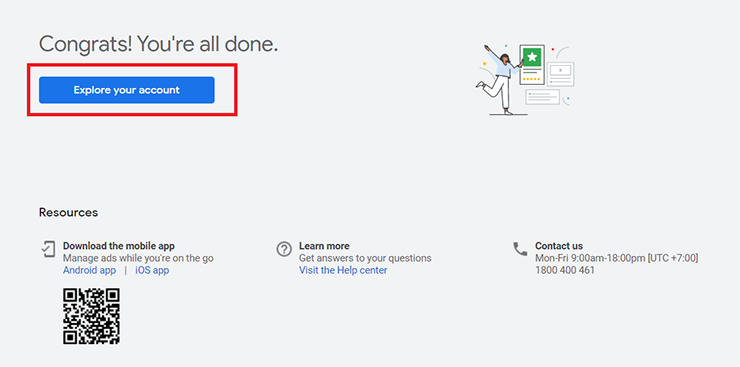
Task: Click the Learn more title text
Action: point(324,246)
